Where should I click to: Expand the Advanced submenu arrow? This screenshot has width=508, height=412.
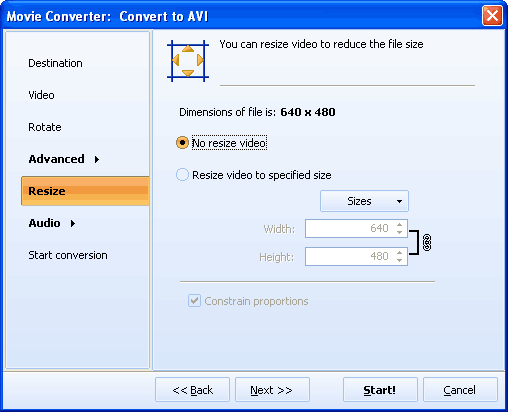coord(97,159)
